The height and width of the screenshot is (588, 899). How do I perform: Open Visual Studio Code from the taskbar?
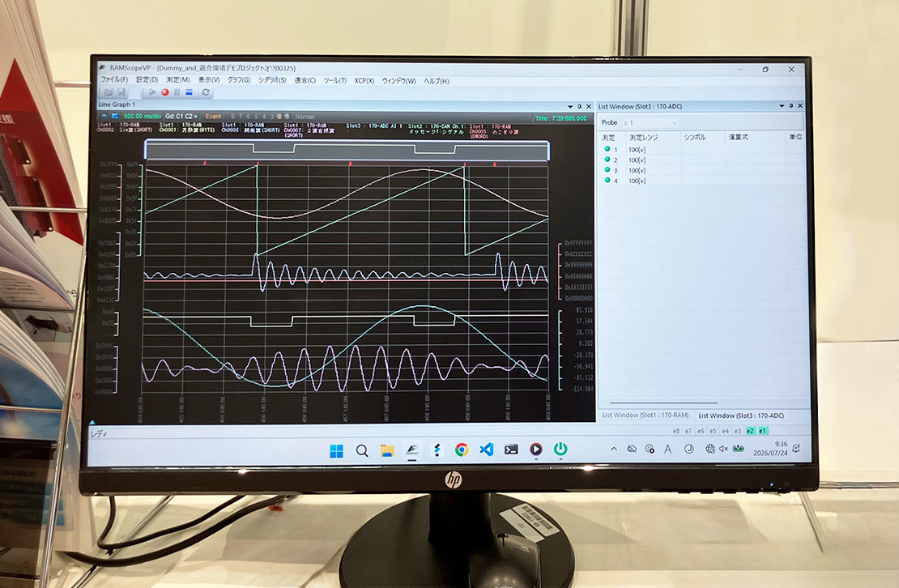click(486, 450)
